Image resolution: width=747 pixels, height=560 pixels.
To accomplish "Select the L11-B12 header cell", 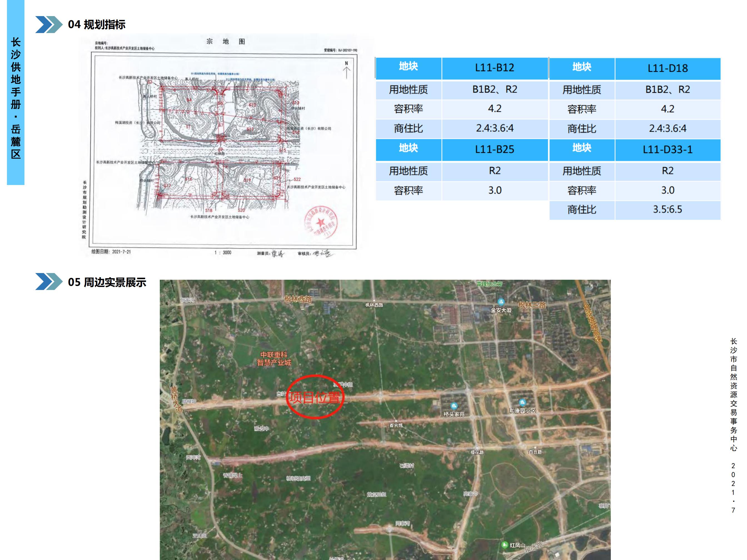I will 495,68.
